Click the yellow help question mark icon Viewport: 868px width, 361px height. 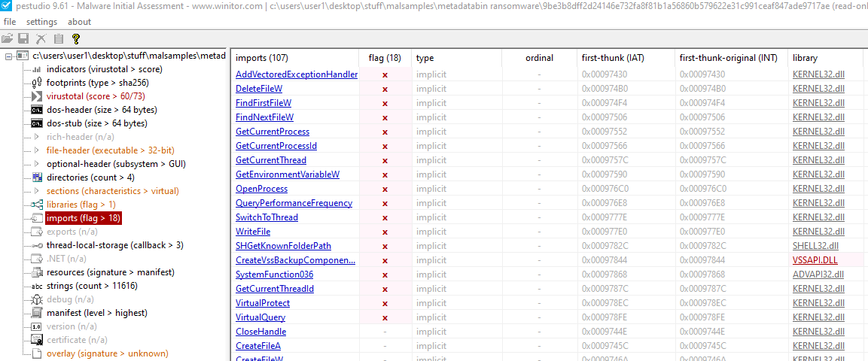click(76, 38)
